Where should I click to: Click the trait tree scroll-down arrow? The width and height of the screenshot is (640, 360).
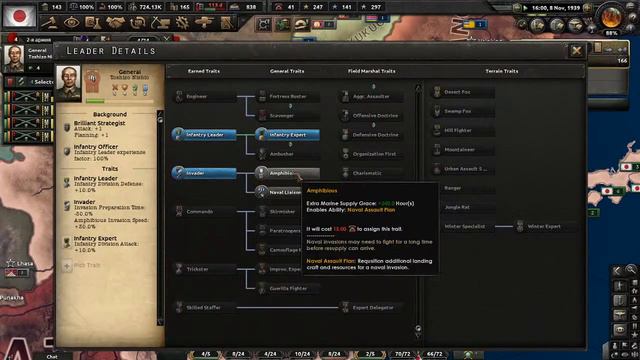coord(418,335)
